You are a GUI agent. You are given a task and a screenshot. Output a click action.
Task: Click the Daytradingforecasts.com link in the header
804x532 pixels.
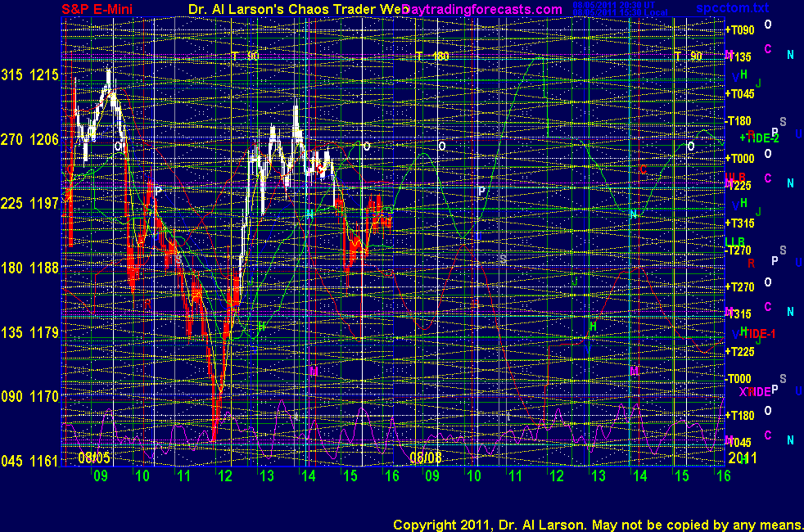[x=483, y=9]
